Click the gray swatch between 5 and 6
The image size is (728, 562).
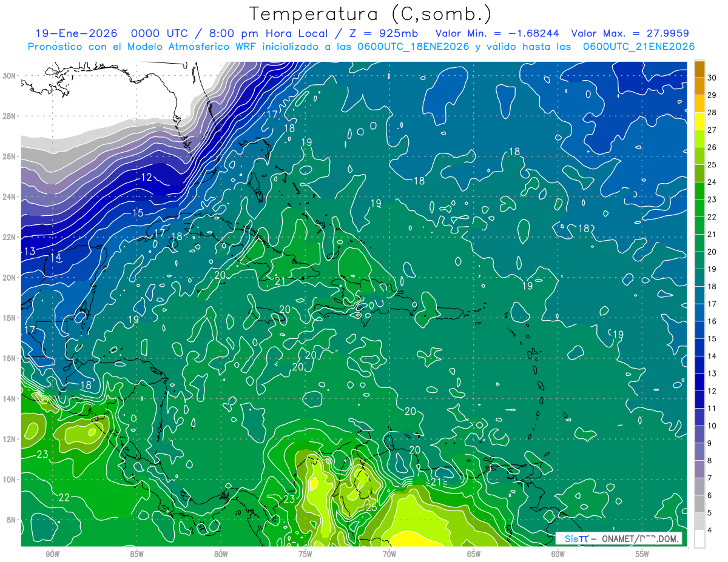[x=699, y=504]
